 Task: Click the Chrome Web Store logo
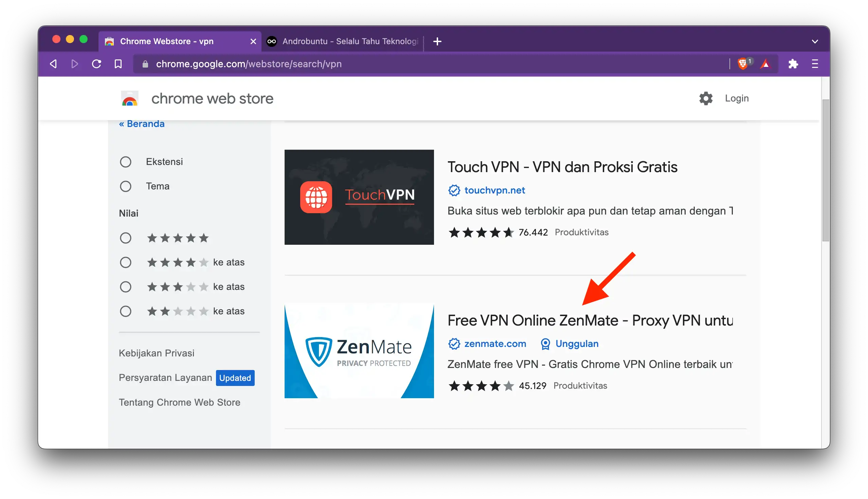coord(129,99)
